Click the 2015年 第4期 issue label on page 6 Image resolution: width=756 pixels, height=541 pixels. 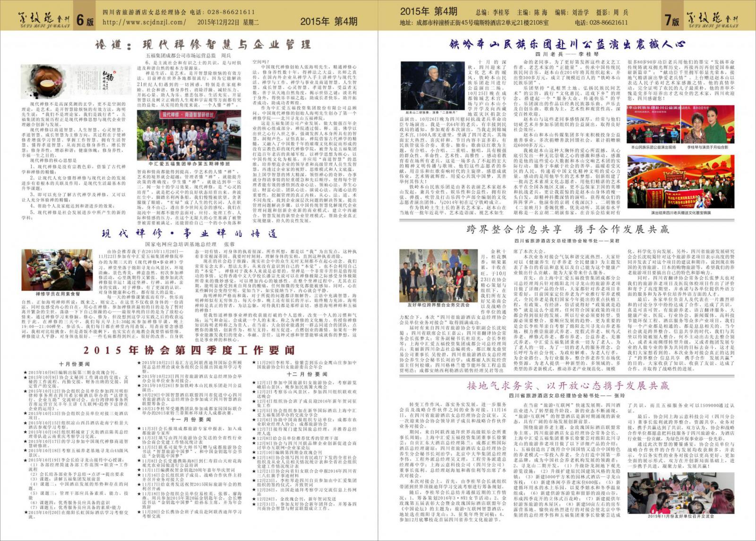(x=328, y=21)
